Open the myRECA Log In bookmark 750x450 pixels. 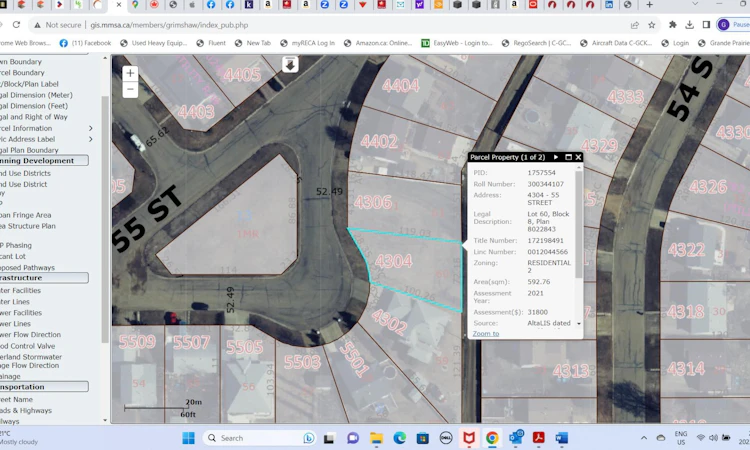[x=308, y=43]
